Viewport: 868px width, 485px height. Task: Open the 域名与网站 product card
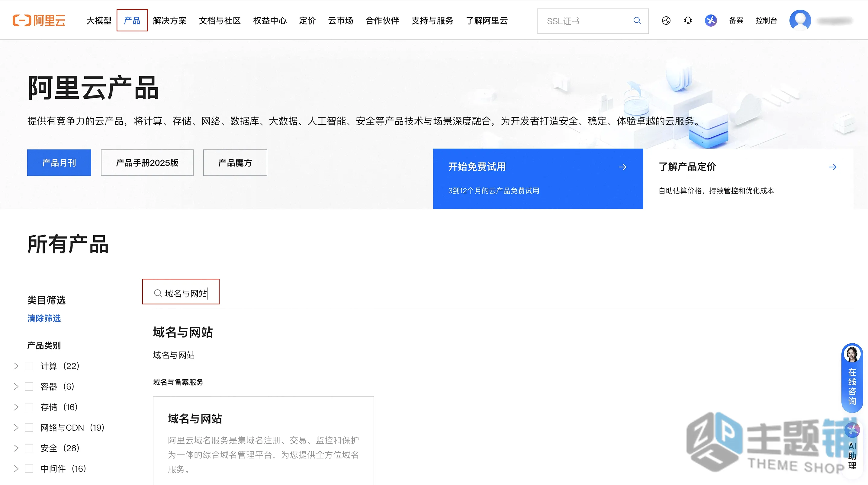tap(263, 441)
